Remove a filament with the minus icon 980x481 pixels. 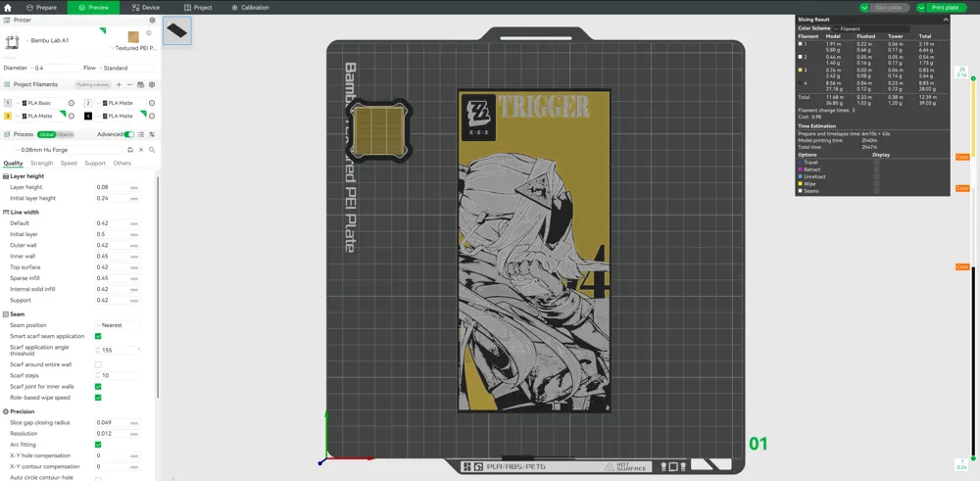pyautogui.click(x=129, y=84)
